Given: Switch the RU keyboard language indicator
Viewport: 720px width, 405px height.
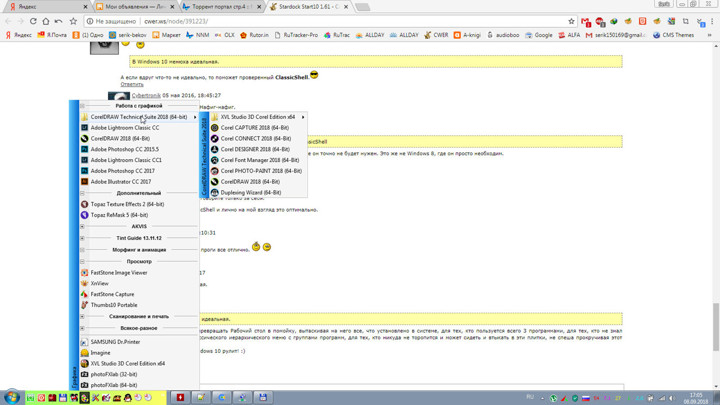Looking at the screenshot, I should click(529, 397).
